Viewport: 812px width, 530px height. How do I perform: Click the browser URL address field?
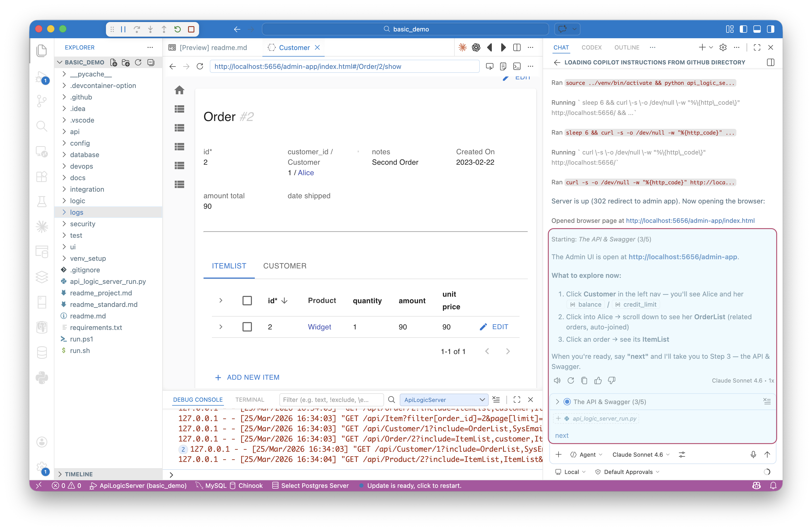345,67
